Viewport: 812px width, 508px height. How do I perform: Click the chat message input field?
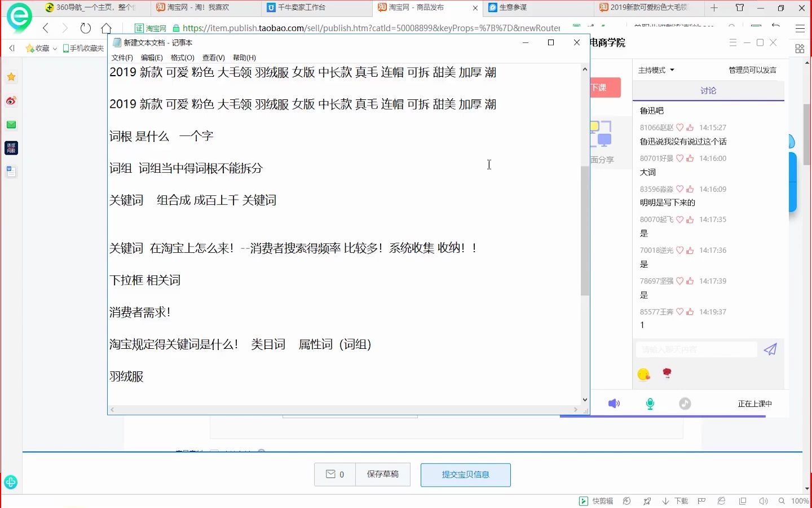[x=697, y=349]
